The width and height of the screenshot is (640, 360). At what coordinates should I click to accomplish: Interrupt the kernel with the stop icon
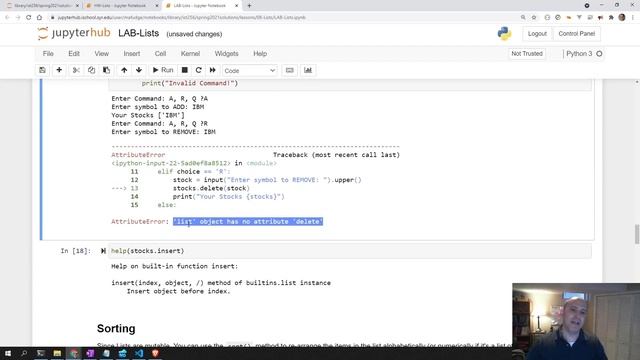184,70
